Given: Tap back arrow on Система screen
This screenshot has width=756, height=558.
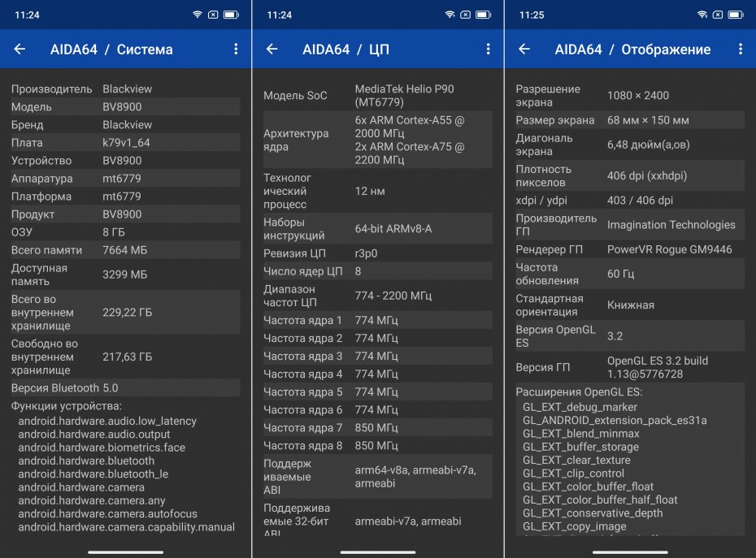Looking at the screenshot, I should [20, 50].
